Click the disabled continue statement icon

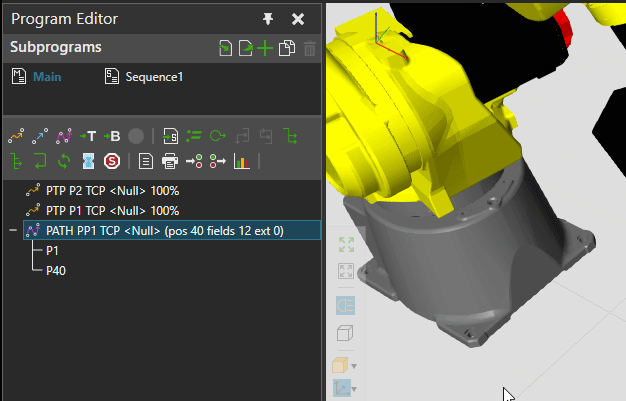[x=266, y=137]
